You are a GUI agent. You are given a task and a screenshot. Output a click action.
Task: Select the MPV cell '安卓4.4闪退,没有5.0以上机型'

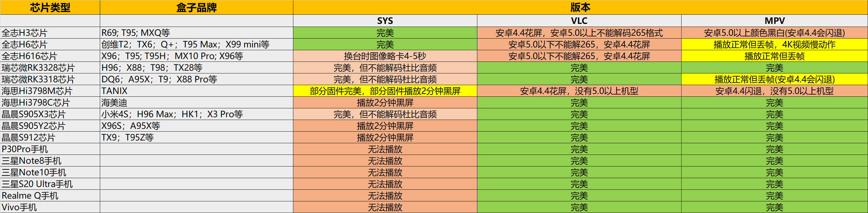(774, 91)
